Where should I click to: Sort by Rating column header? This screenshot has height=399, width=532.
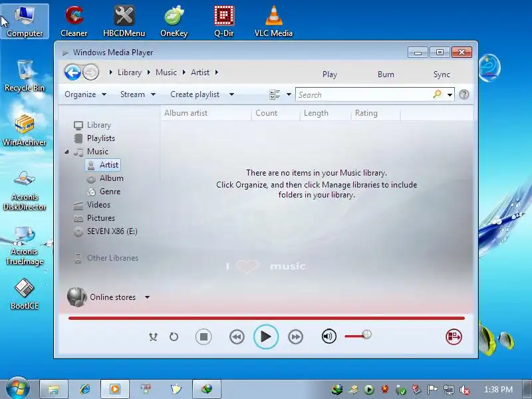[376, 113]
